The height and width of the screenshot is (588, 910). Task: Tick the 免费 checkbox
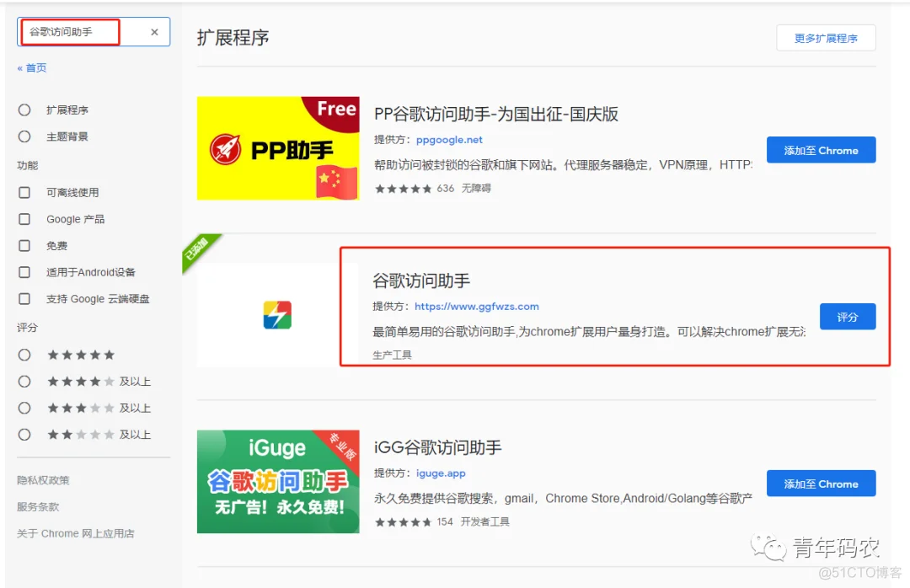tap(24, 245)
